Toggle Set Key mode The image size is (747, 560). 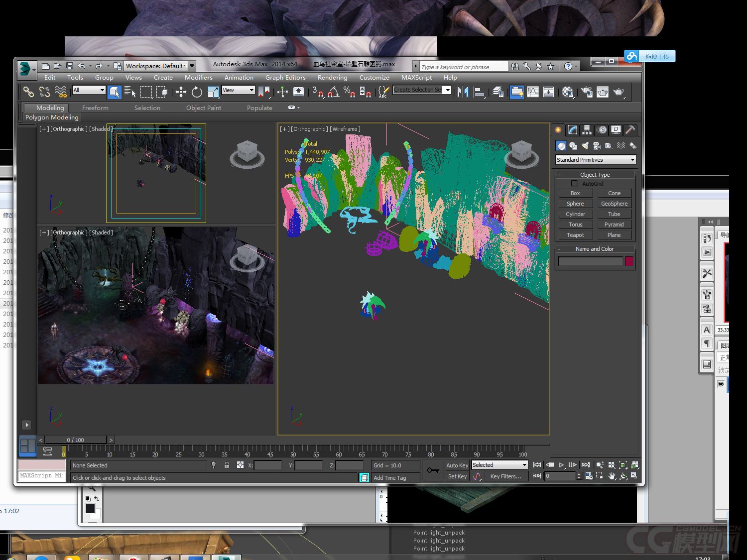click(x=457, y=476)
